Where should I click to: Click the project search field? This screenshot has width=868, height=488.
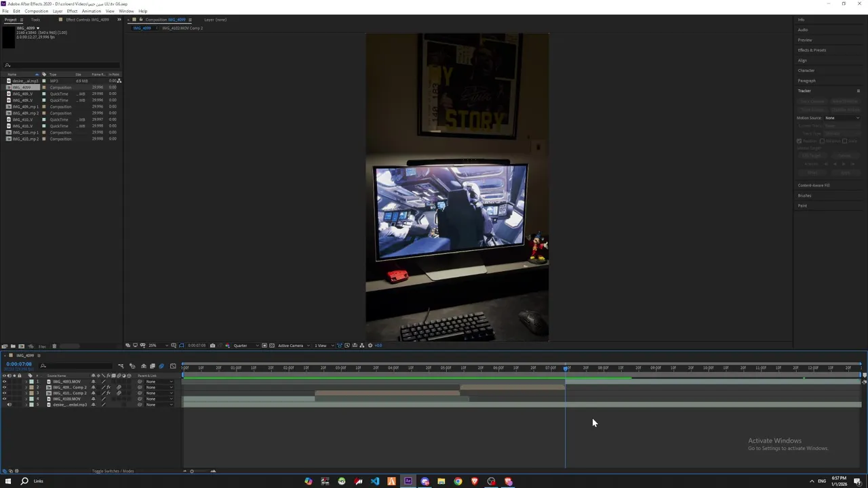62,65
